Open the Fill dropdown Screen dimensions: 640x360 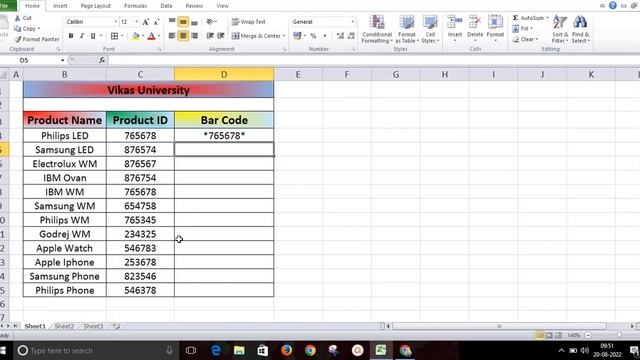(x=523, y=29)
